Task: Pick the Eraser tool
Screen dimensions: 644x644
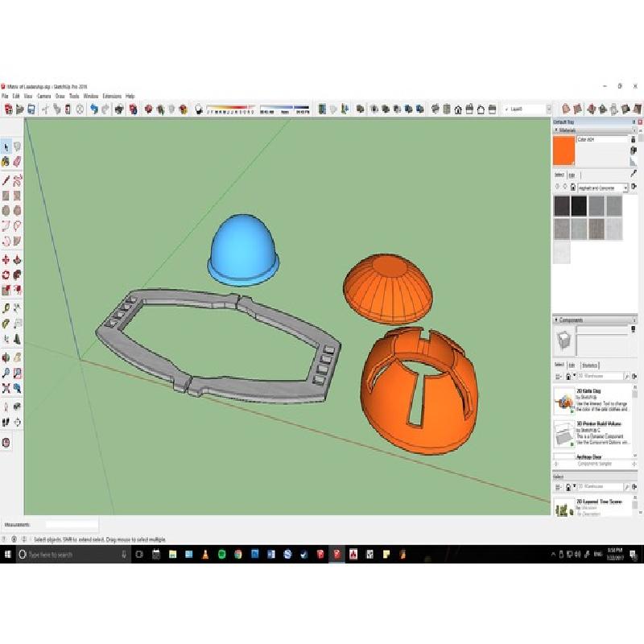Action: tap(17, 162)
